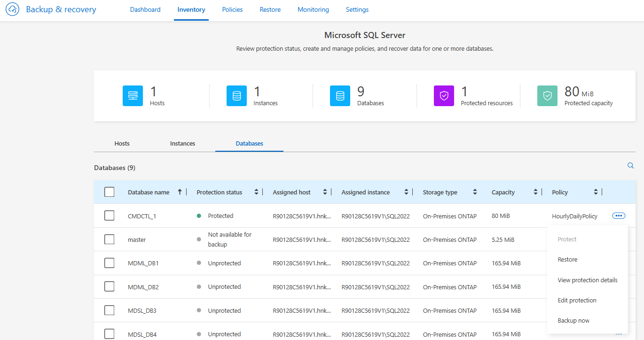
Task: Open the search magnifier above the table
Action: [x=630, y=166]
